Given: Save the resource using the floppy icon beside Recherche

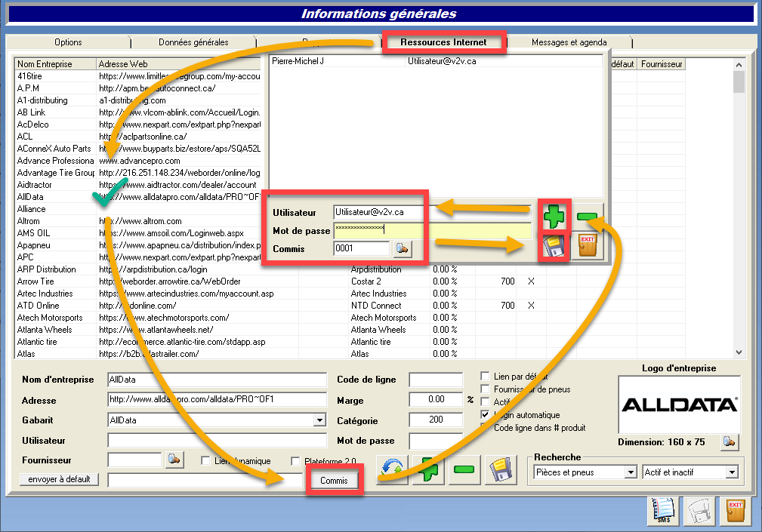Looking at the screenshot, I should point(501,469).
